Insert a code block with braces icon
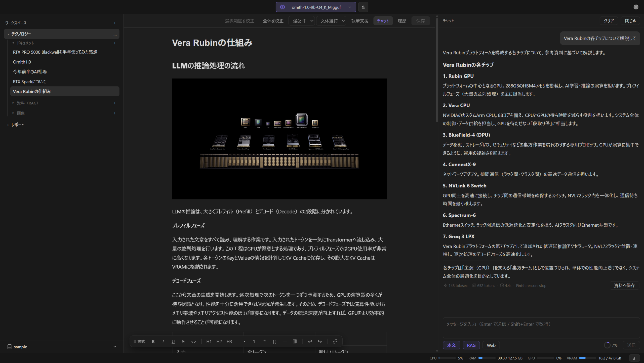The image size is (644, 363). pyautogui.click(x=274, y=342)
